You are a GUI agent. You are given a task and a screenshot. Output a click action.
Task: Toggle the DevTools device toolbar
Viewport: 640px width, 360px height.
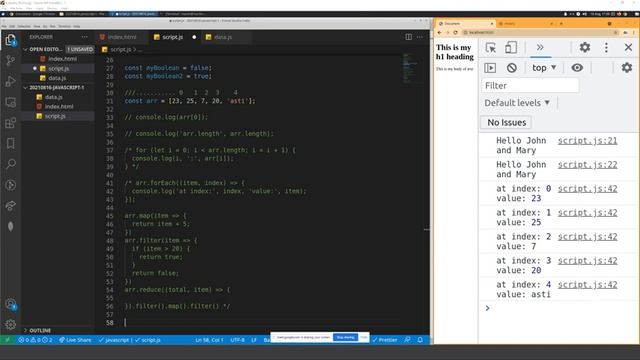pos(511,47)
